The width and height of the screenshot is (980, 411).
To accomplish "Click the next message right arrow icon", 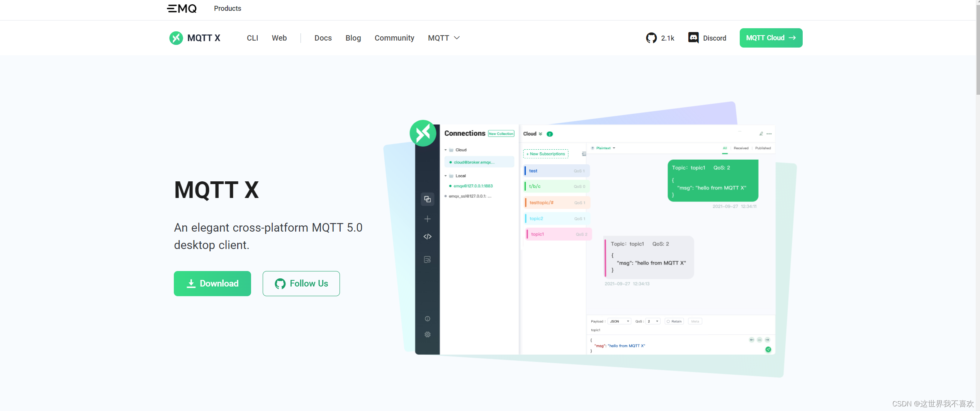I will pos(768,340).
